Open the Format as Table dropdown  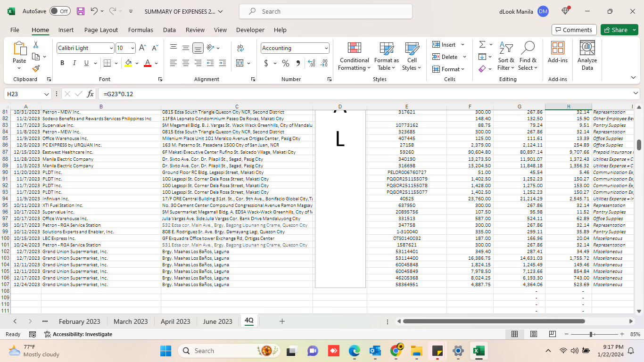pos(387,56)
